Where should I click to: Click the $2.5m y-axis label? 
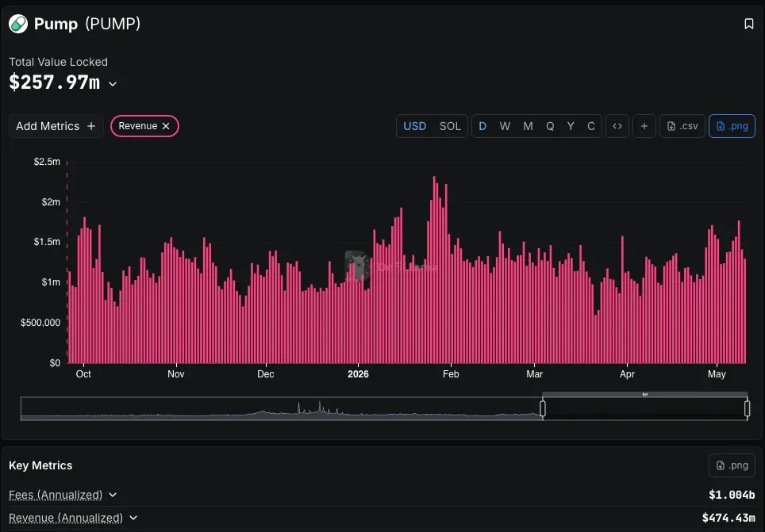(x=47, y=162)
